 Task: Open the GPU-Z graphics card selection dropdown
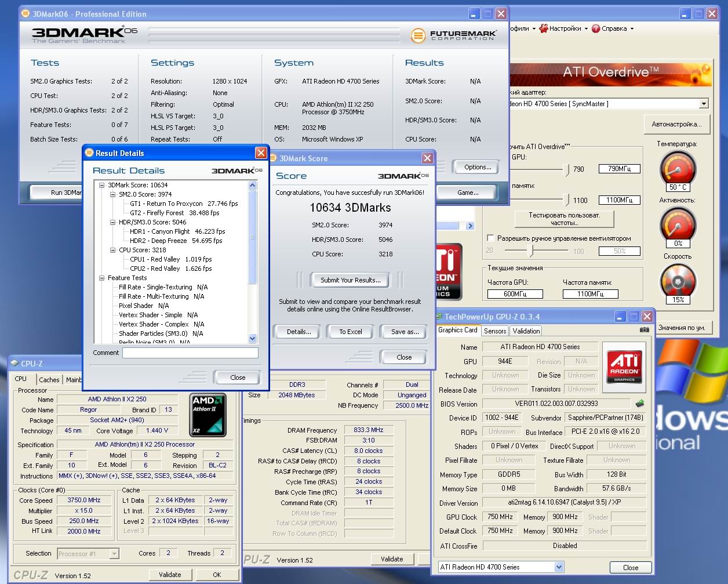559,567
